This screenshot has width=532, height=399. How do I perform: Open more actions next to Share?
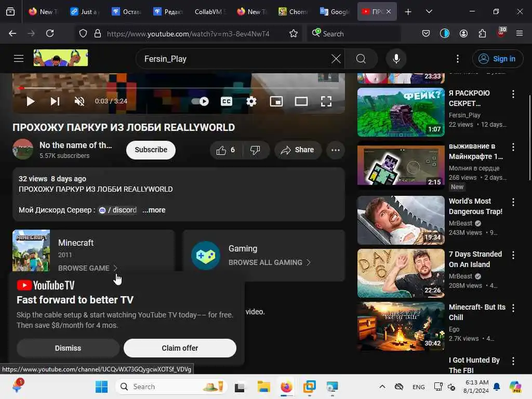[x=336, y=150]
